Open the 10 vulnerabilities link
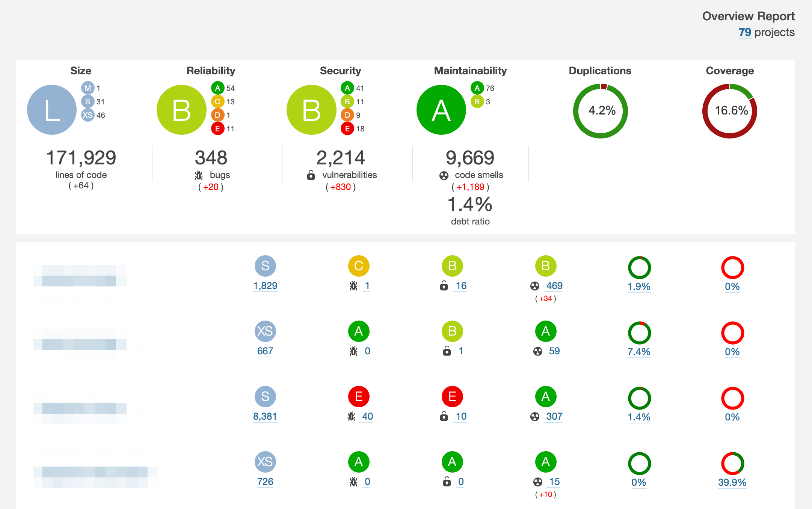This screenshot has width=812, height=509. point(461,416)
